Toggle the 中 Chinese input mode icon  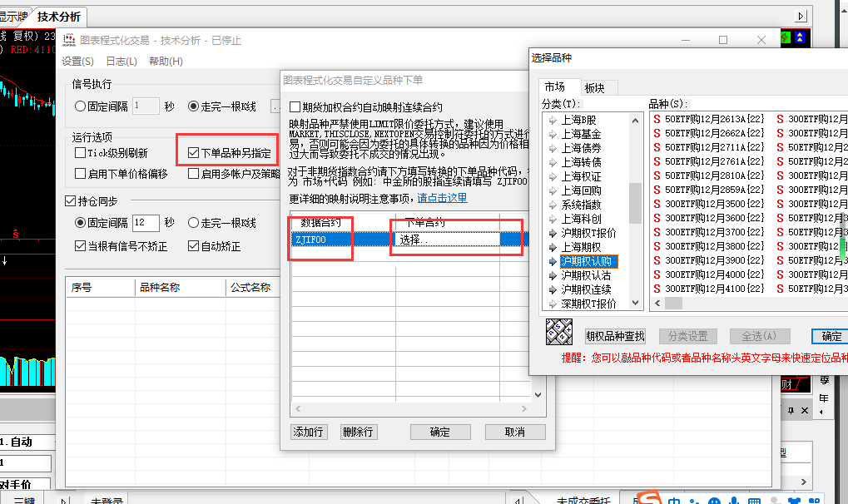tap(674, 500)
